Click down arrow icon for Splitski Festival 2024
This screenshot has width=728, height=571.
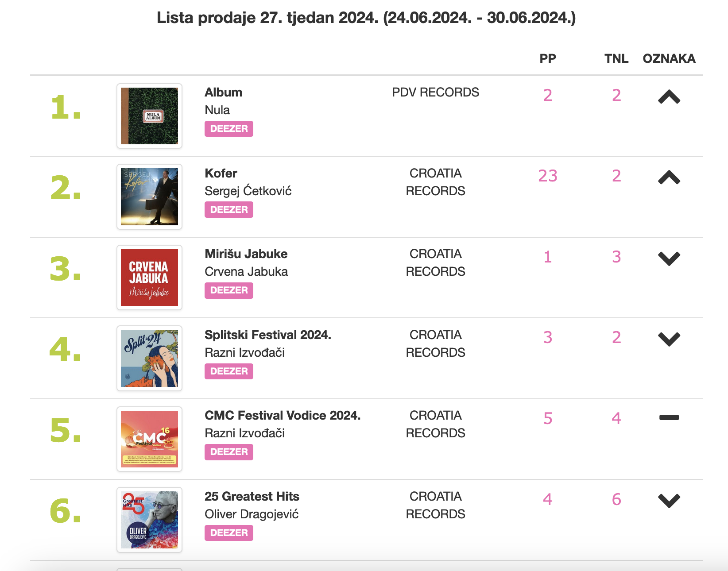669,339
